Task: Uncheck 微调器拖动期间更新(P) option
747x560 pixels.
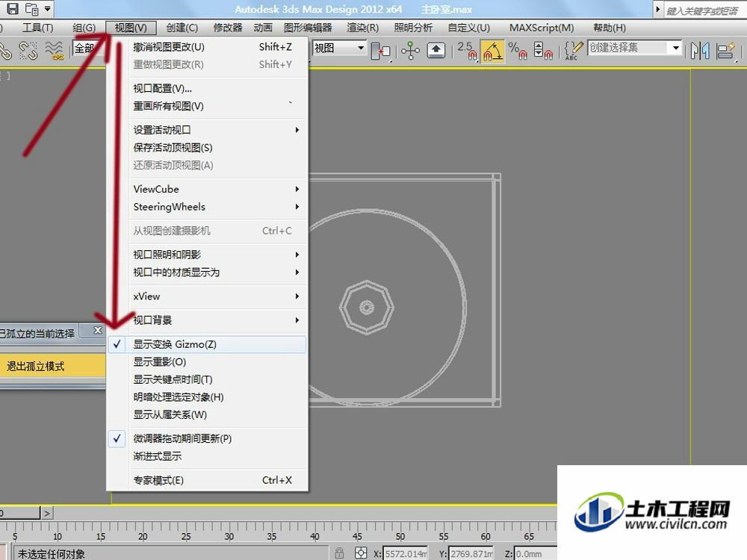Action: (207, 438)
